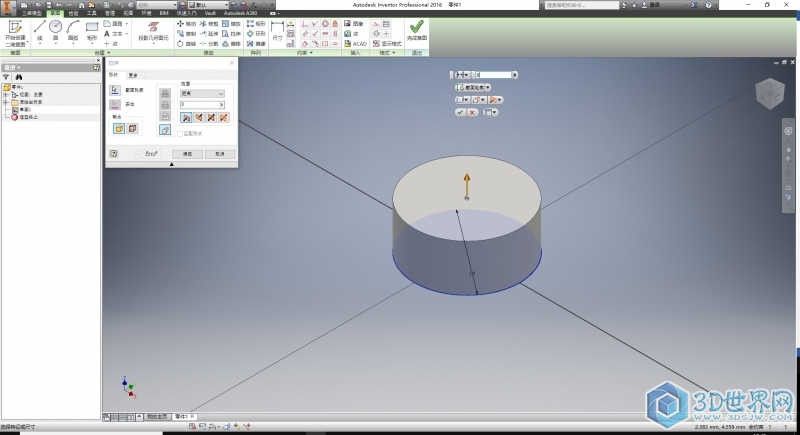The width and height of the screenshot is (800, 435).
Task: Click the Insert Image tool
Action: point(354,24)
